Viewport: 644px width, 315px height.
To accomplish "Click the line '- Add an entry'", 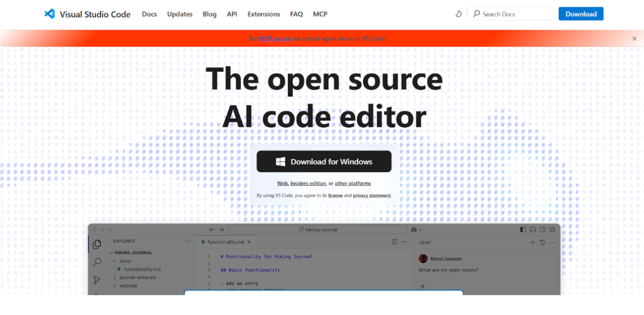I will tap(240, 283).
